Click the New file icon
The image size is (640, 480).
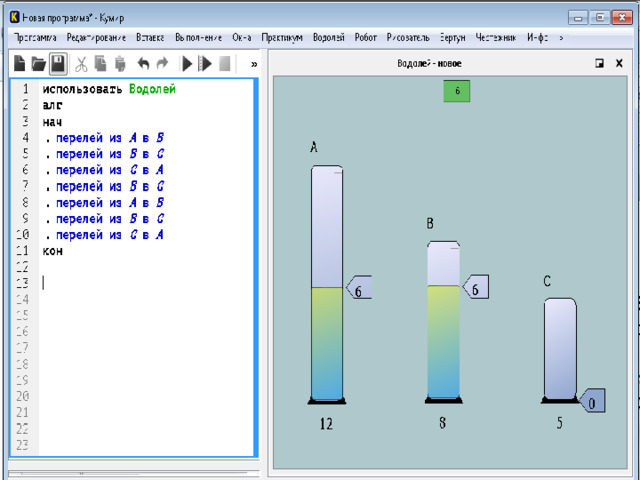(18, 64)
